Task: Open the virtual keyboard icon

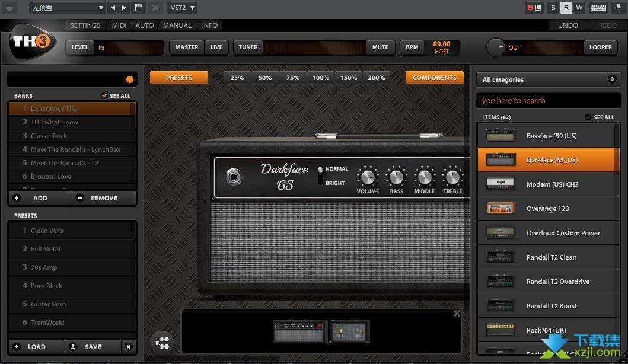Action: (x=598, y=8)
